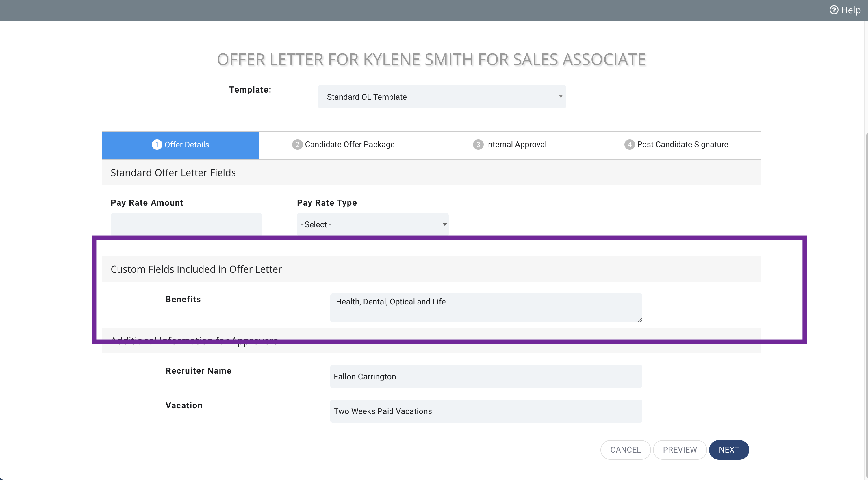Click the Pay Rate Type label
Image resolution: width=868 pixels, height=480 pixels.
click(x=327, y=203)
